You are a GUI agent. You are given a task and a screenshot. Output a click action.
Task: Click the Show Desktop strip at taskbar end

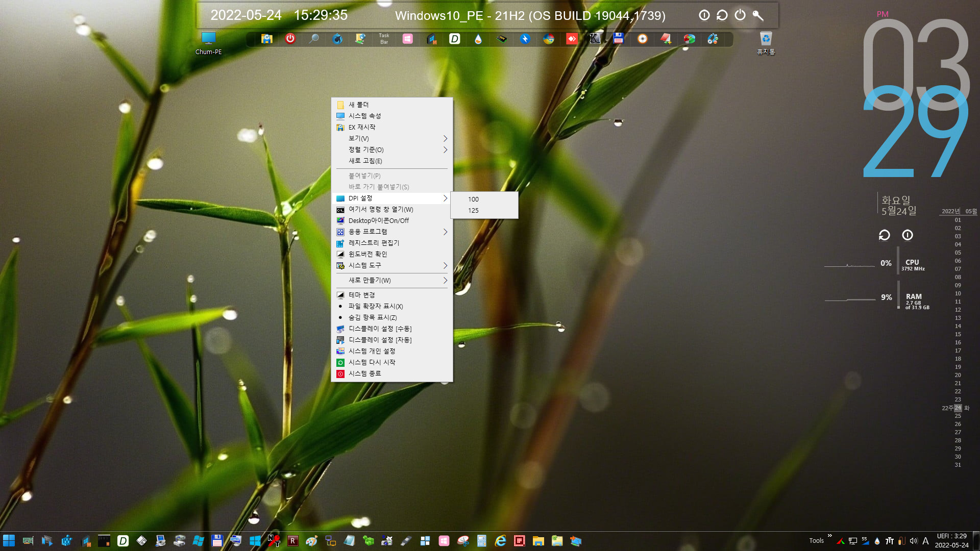point(976,541)
